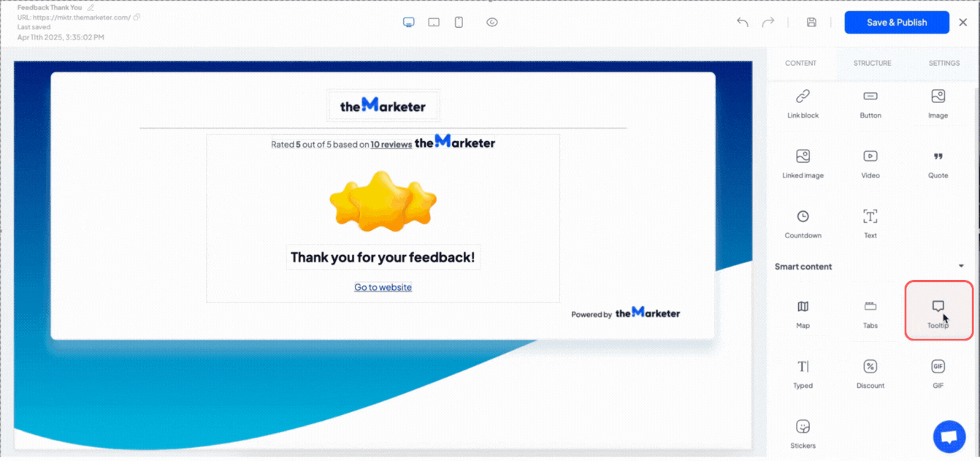Click the Go to website link

tap(383, 287)
